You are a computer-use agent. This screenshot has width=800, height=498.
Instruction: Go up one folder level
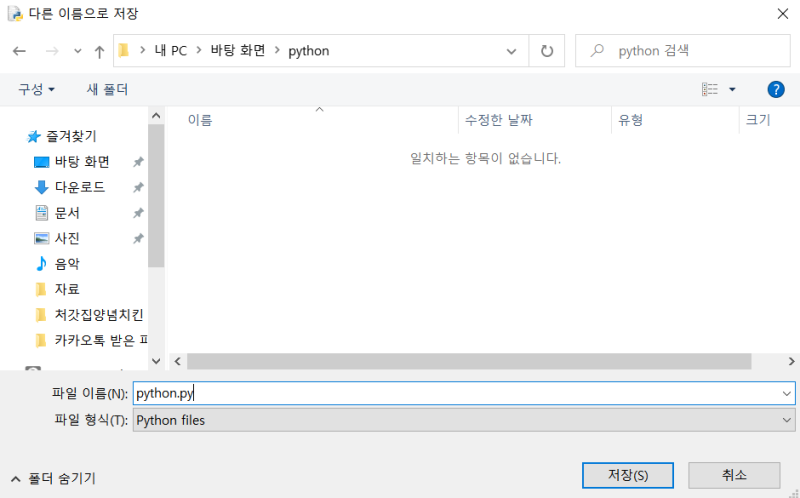[99, 51]
